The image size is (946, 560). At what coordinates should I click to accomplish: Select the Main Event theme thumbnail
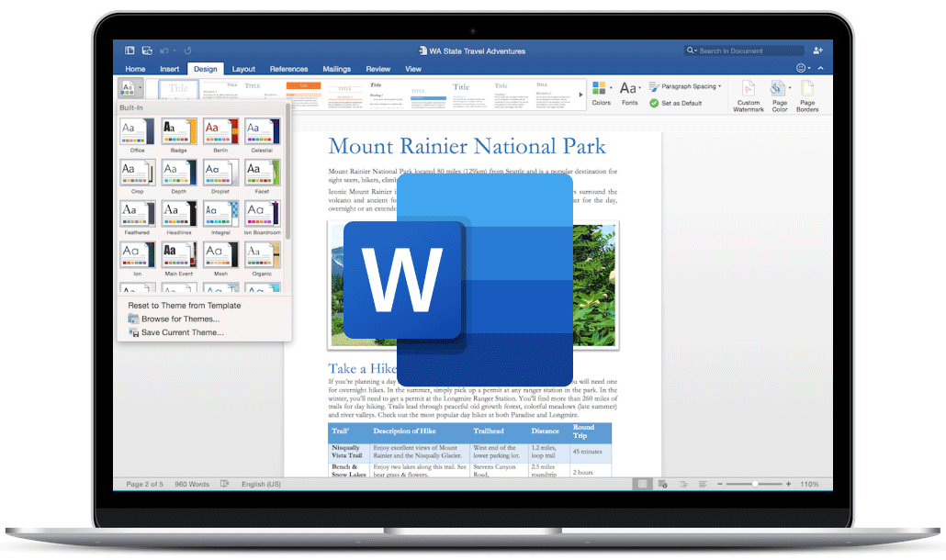(179, 254)
